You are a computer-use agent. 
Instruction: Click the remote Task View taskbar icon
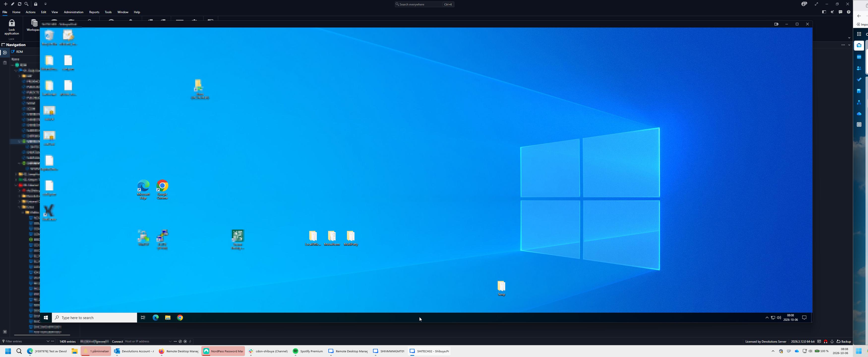(143, 318)
